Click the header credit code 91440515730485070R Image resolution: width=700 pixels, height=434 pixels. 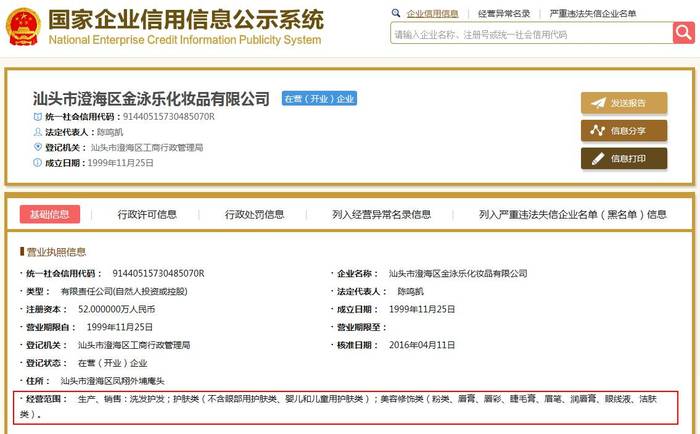point(169,117)
